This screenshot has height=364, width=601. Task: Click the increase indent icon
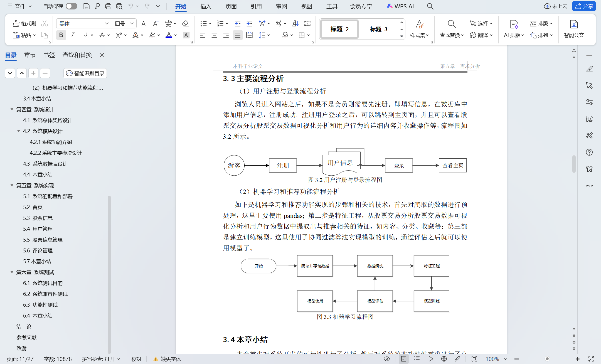(249, 24)
